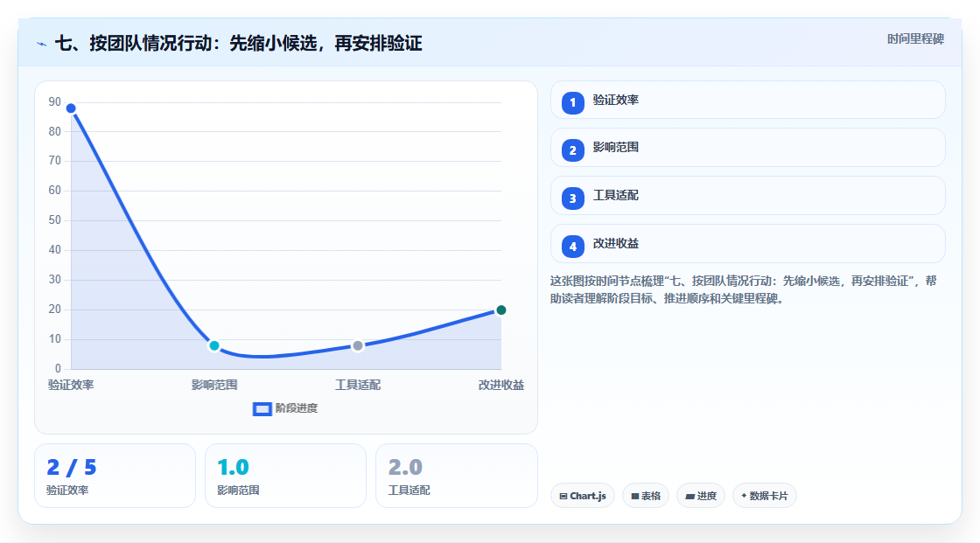Click the green 改进收益 data point
The image size is (980, 543).
(x=500, y=310)
